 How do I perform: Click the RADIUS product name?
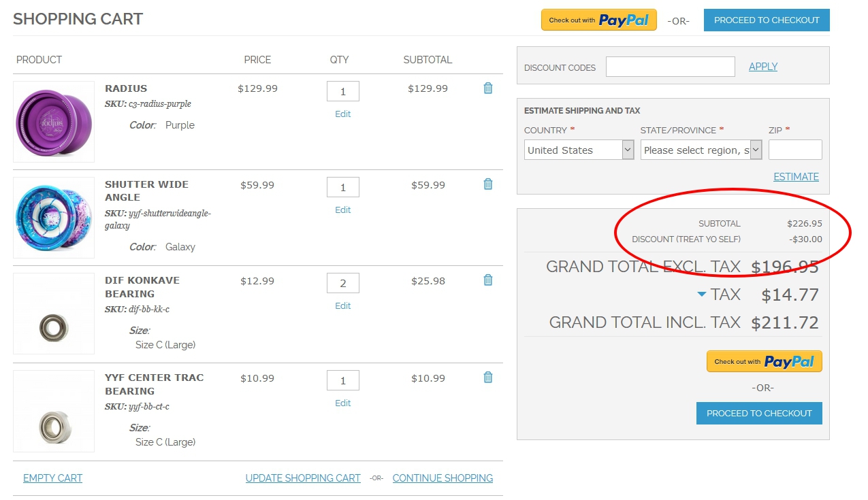tap(126, 88)
